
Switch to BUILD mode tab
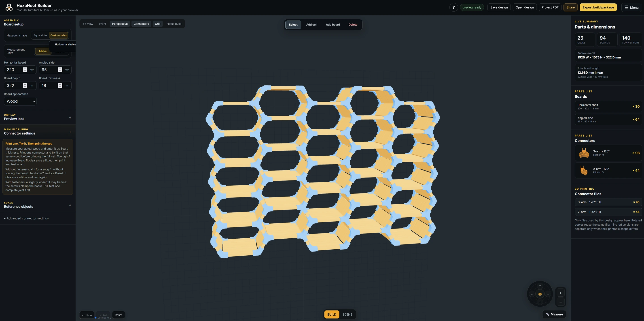(x=332, y=315)
